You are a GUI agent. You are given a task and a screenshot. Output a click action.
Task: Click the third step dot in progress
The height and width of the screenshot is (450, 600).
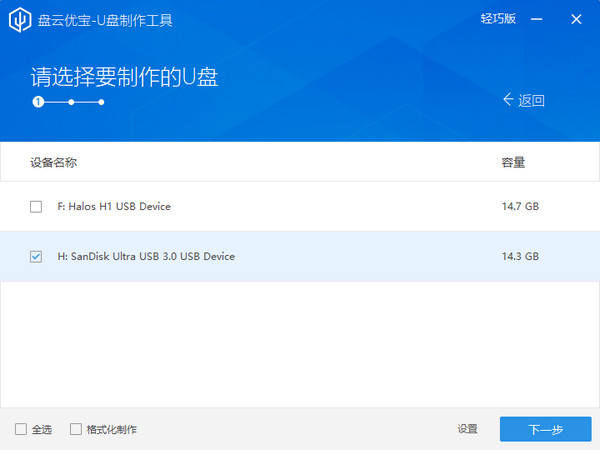coord(101,102)
